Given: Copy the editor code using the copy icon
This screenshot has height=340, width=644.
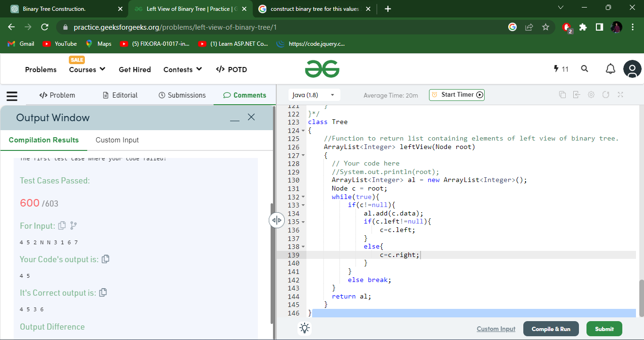Looking at the screenshot, I should [562, 95].
